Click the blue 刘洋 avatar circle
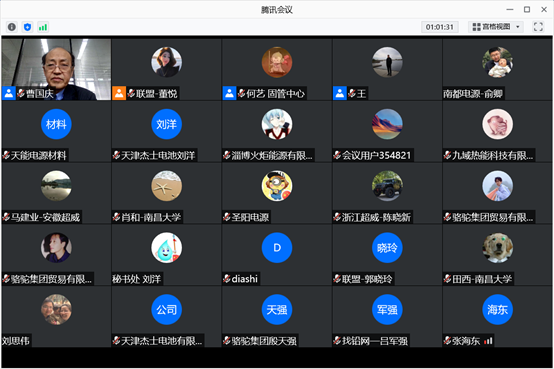The width and height of the screenshot is (554, 369). [166, 124]
